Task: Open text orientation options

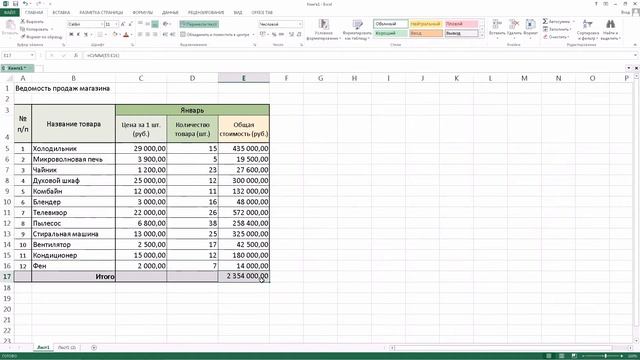Action: [x=166, y=24]
